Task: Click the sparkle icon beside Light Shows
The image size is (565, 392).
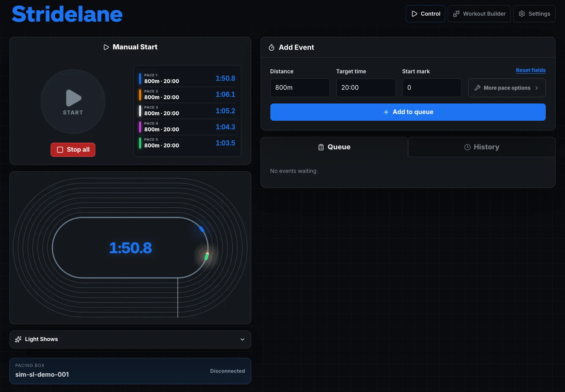Action: [x=18, y=339]
